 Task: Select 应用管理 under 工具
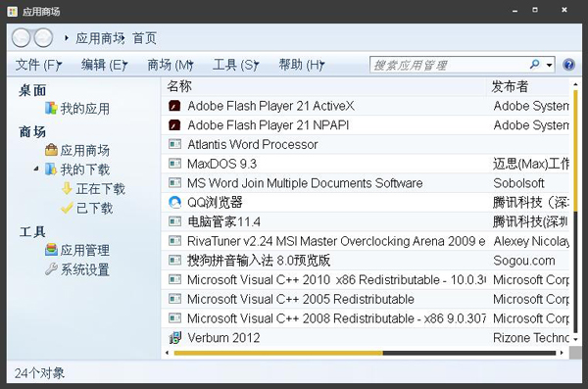tap(84, 250)
